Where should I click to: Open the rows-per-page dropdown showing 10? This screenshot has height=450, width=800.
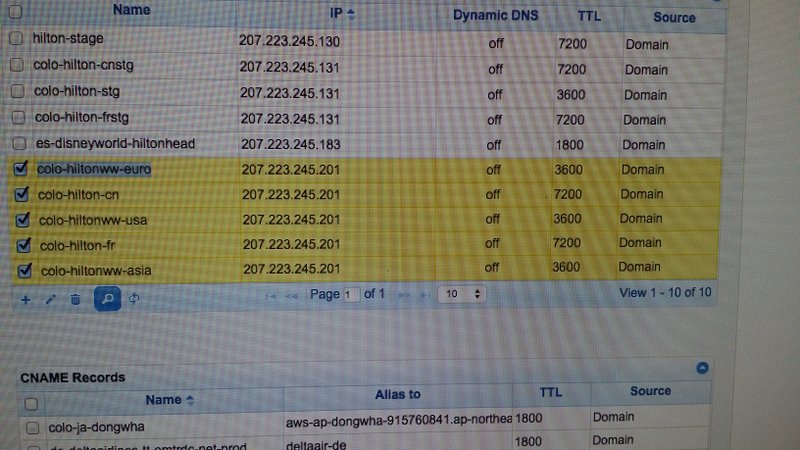click(464, 294)
